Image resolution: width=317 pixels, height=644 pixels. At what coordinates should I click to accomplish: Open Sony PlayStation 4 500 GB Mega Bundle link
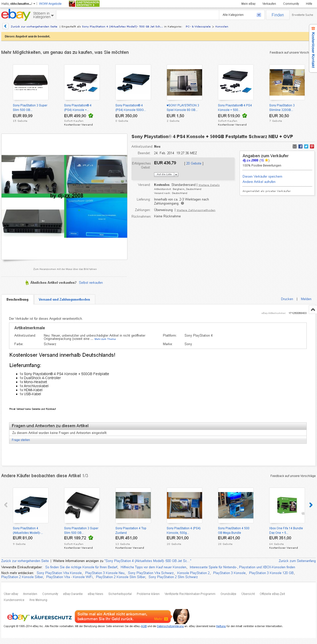coord(234,530)
